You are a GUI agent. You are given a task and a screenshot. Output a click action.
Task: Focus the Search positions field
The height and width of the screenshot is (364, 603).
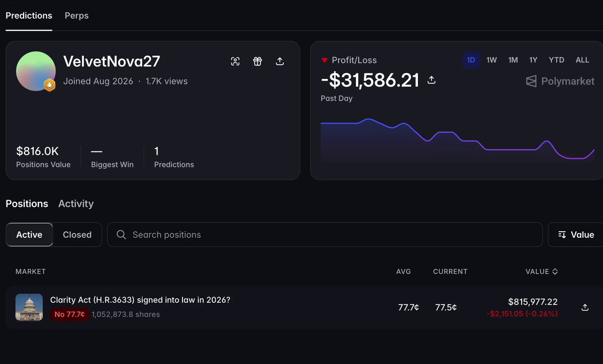(x=325, y=234)
